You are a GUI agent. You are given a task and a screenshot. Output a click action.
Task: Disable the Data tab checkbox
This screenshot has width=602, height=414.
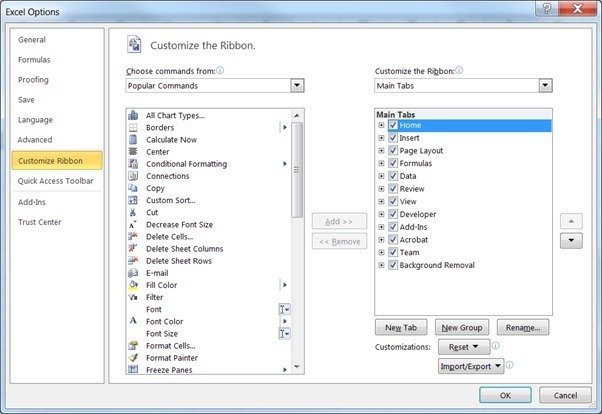coord(393,176)
